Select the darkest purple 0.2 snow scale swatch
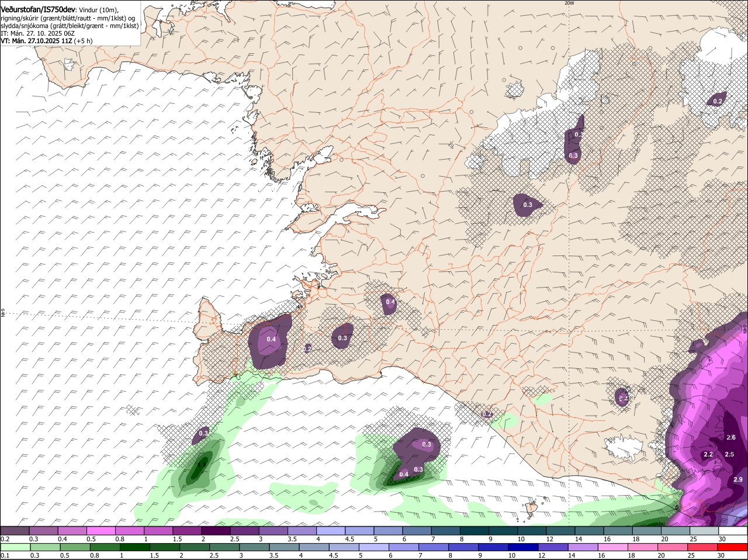Image resolution: width=748 pixels, height=560 pixels. 15,531
